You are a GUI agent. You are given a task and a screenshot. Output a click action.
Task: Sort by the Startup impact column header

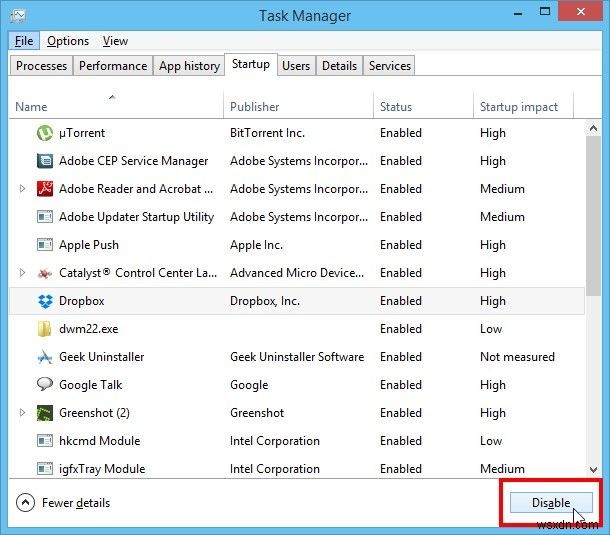point(523,106)
